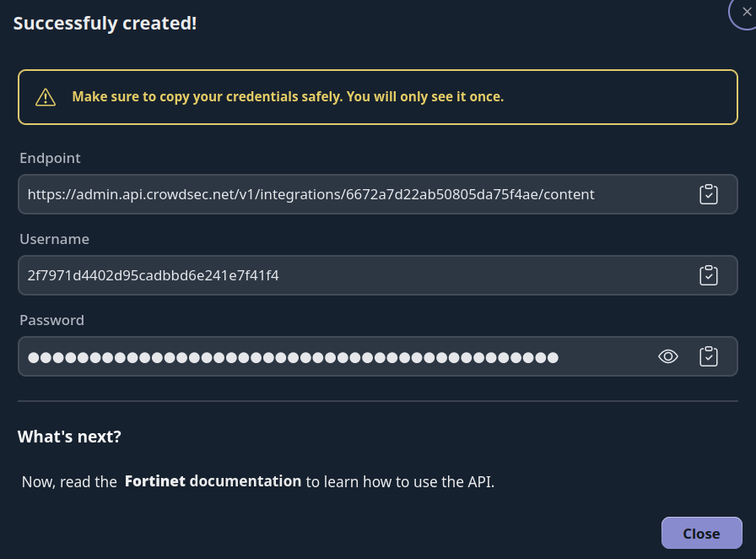The image size is (756, 559).
Task: Open the Fortinet documentation
Action: 213,481
